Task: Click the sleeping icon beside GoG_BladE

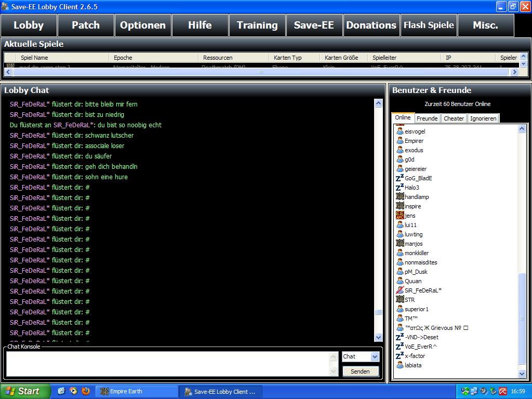Action: [x=400, y=178]
